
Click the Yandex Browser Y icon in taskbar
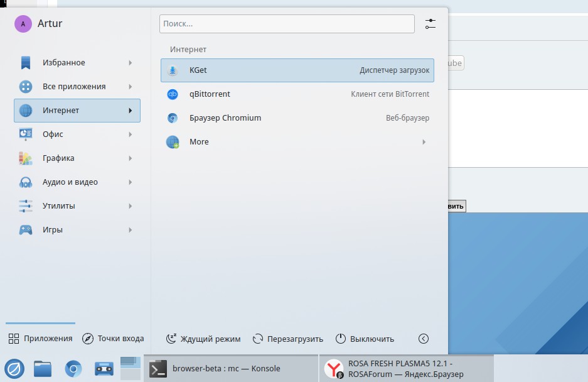334,369
